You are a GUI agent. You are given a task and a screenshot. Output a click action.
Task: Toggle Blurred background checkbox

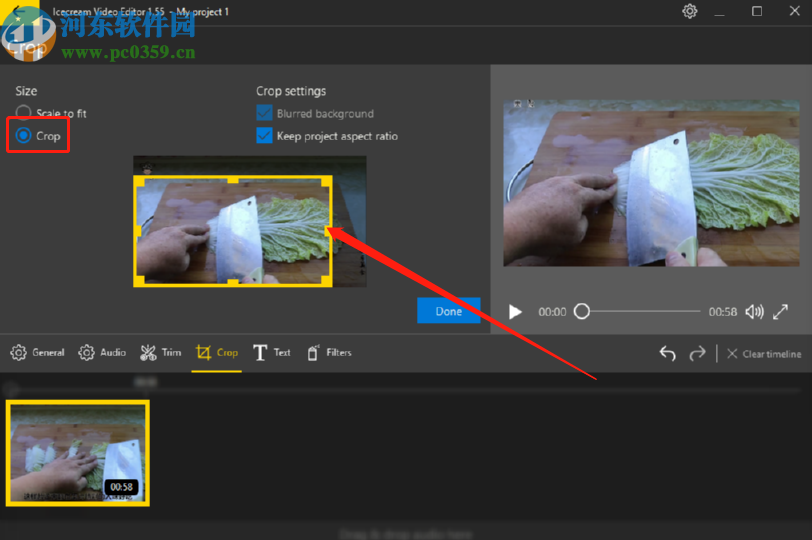click(x=264, y=113)
